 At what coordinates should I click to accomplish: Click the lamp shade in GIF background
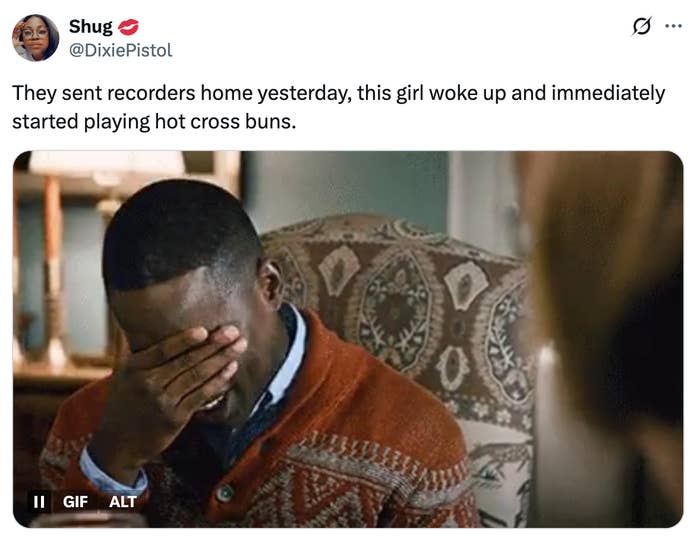107,163
